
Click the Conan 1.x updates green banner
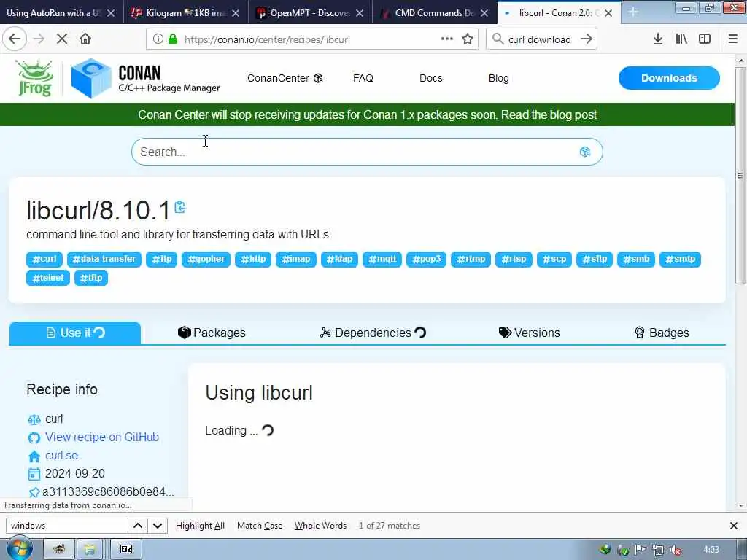pos(368,114)
